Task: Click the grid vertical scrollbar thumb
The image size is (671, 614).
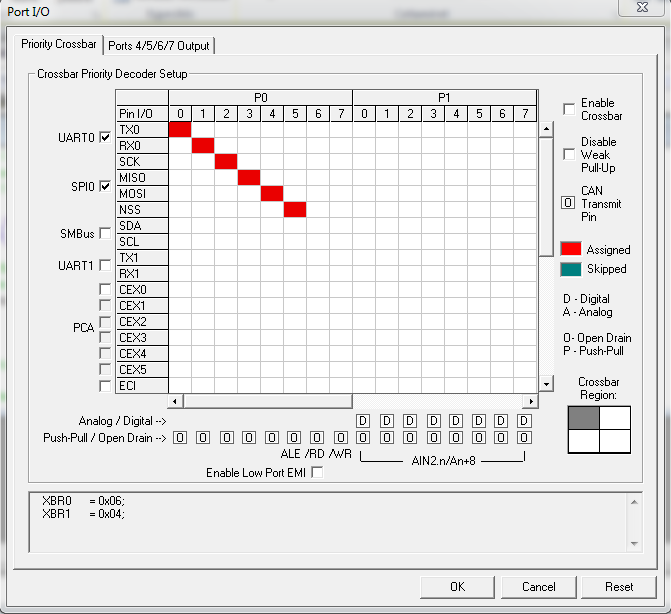Action: [x=546, y=197]
